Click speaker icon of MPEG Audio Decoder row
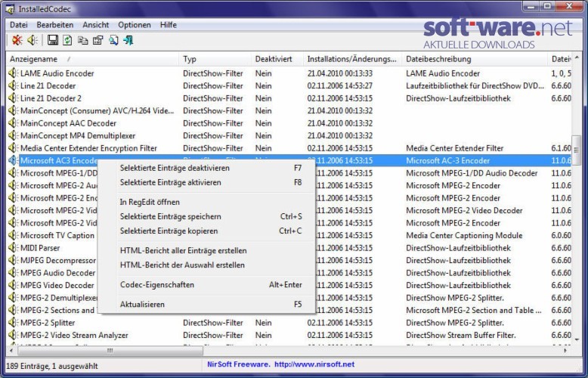Image resolution: width=588 pixels, height=378 pixels. tap(13, 273)
